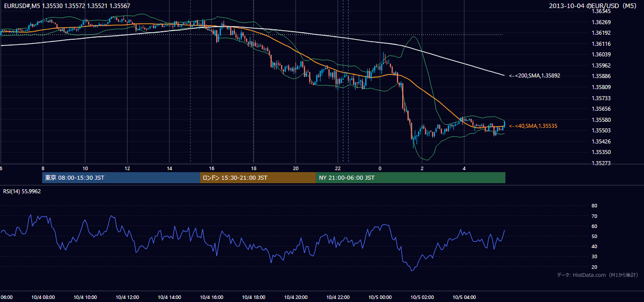Click the NY 21:00-06:00 JST session bar
The height and width of the screenshot is (302, 644).
pyautogui.click(x=411, y=178)
